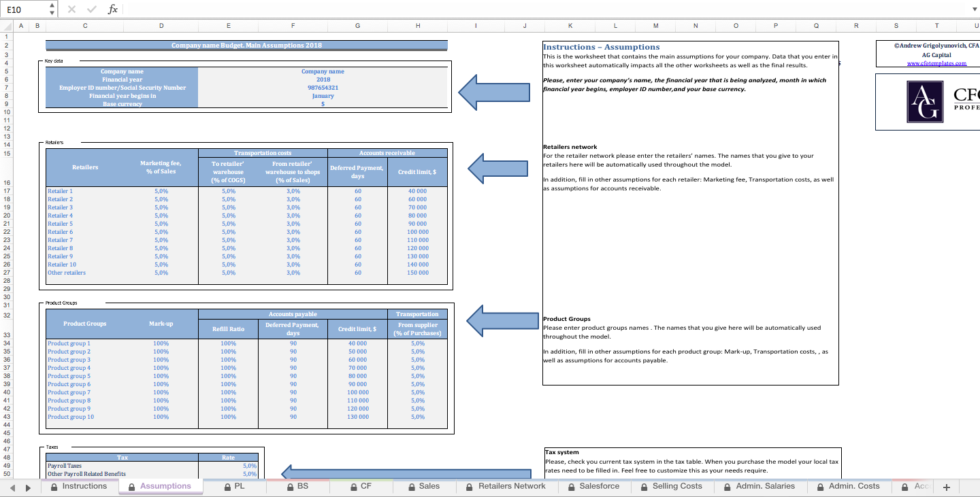Click into the formula bar input
This screenshot has width=980, height=497.
[x=544, y=10]
